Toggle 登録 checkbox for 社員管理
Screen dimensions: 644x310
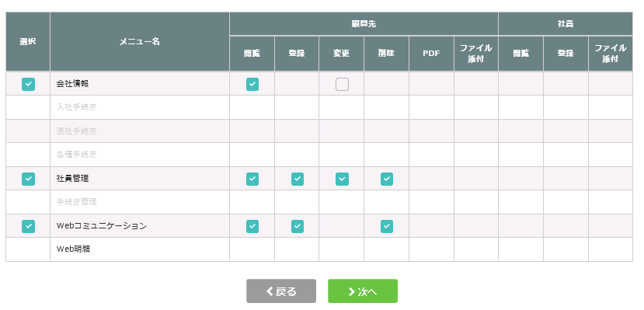point(298,179)
